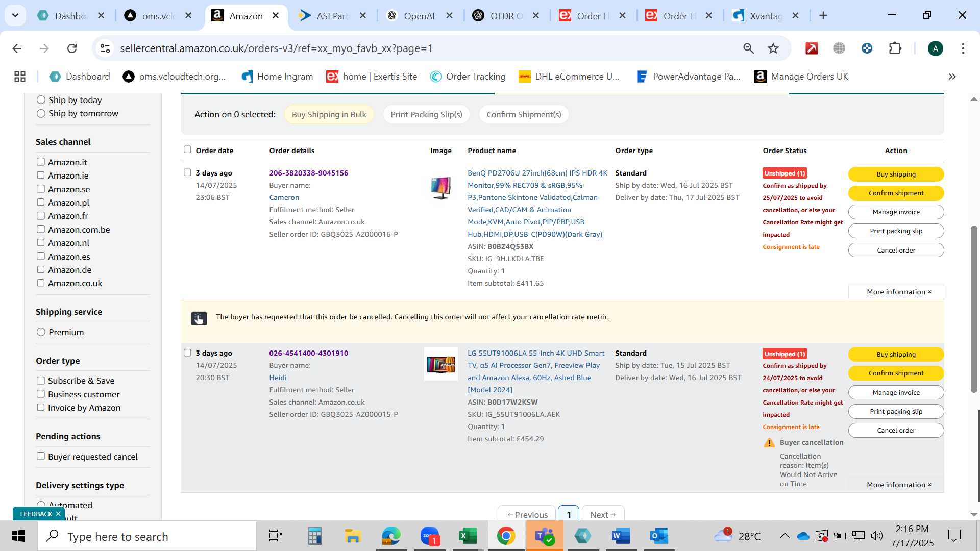This screenshot has height=551, width=980.
Task: Click the browser back arrow
Action: tap(17, 48)
